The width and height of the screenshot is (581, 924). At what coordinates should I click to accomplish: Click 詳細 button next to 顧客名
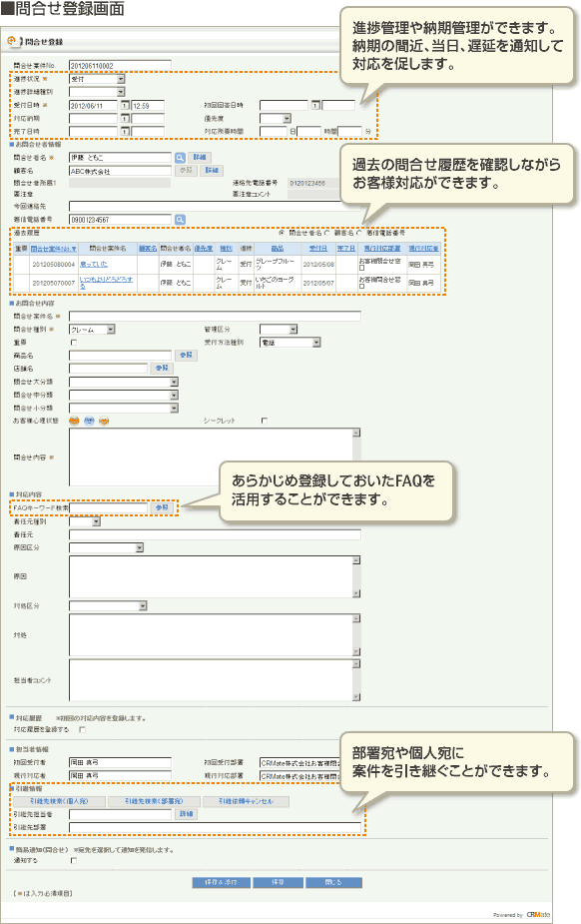212,170
